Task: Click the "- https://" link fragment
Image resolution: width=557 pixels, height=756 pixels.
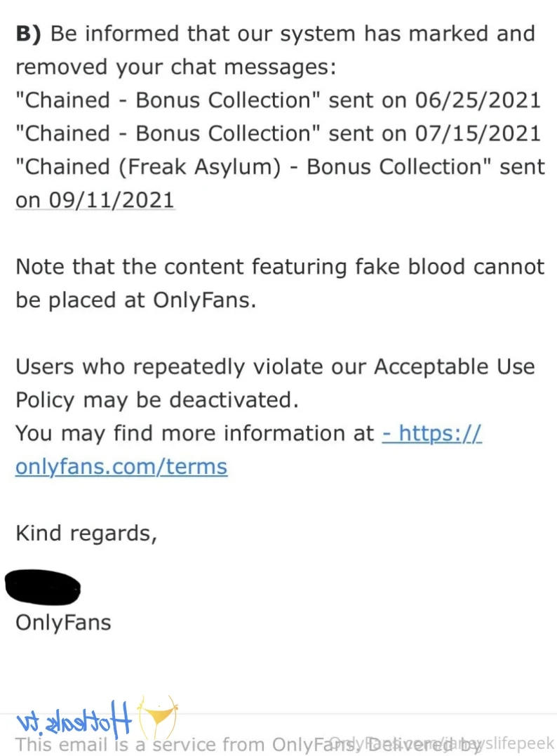Action: pyautogui.click(x=431, y=433)
